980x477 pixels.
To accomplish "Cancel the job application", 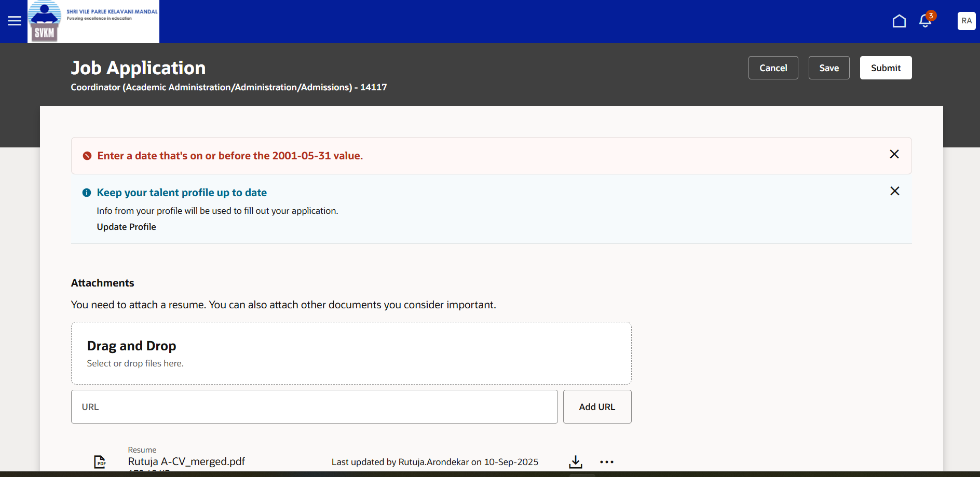I will [x=773, y=68].
